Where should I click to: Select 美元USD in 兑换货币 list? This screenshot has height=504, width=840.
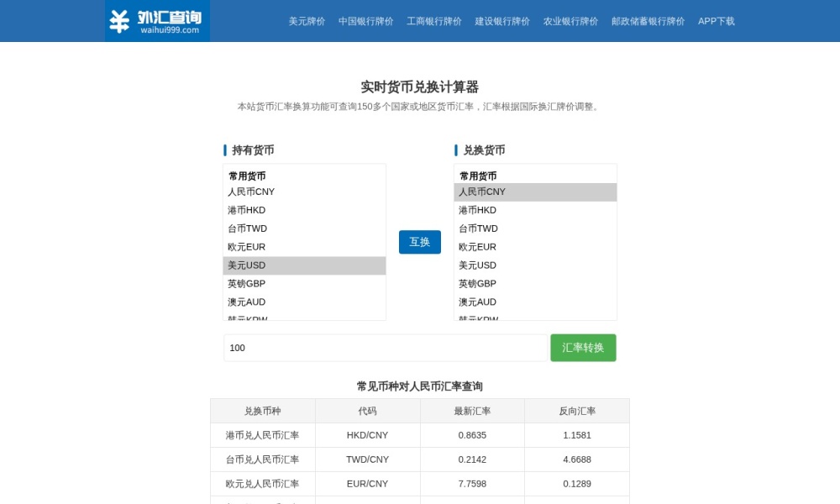tap(535, 265)
